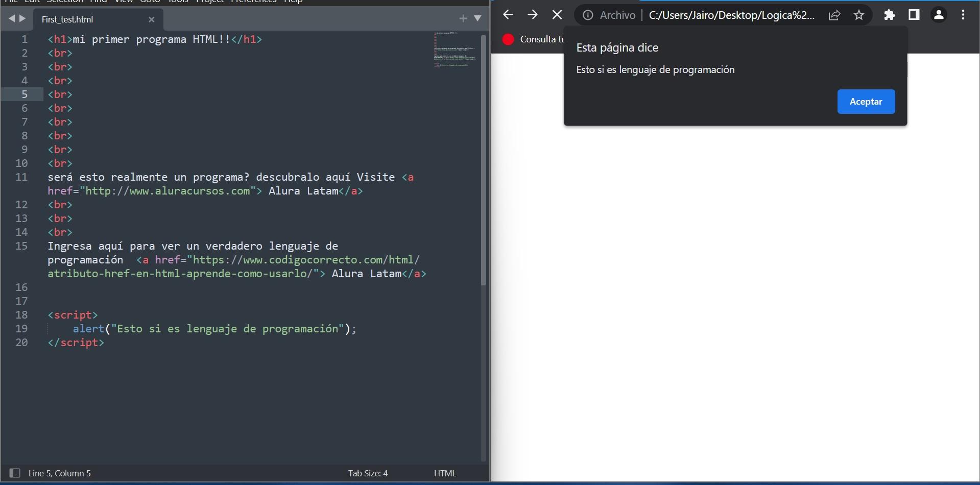Go forward in the browser

click(532, 15)
